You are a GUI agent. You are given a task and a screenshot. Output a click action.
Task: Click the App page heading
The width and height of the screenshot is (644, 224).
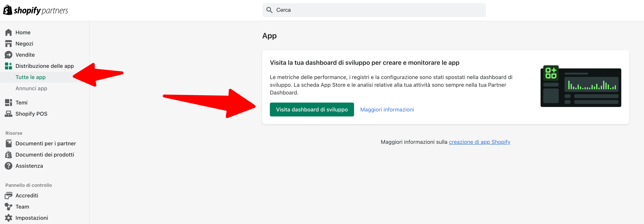pyautogui.click(x=269, y=36)
